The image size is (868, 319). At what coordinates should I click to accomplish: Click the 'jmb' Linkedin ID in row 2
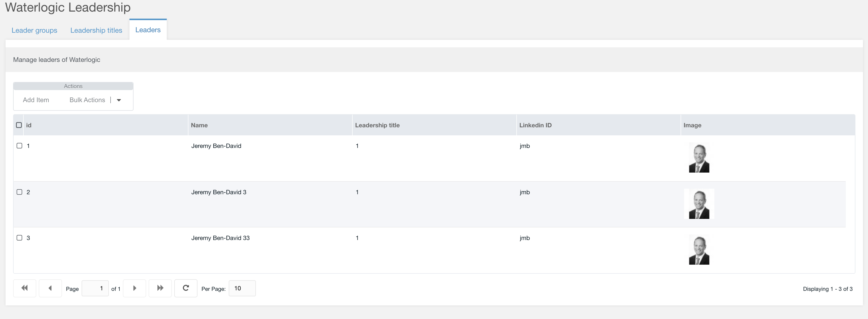(525, 192)
